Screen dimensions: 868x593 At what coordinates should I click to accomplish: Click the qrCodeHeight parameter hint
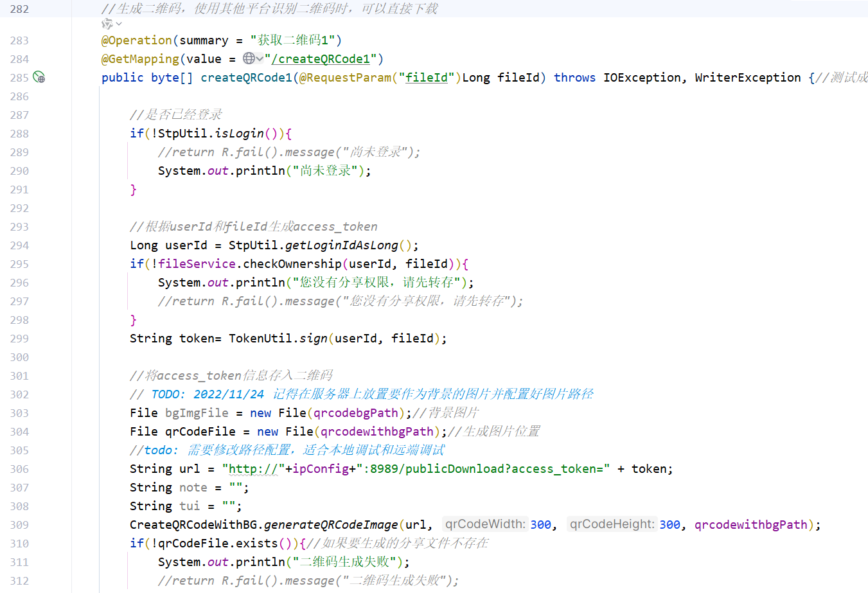click(x=612, y=524)
